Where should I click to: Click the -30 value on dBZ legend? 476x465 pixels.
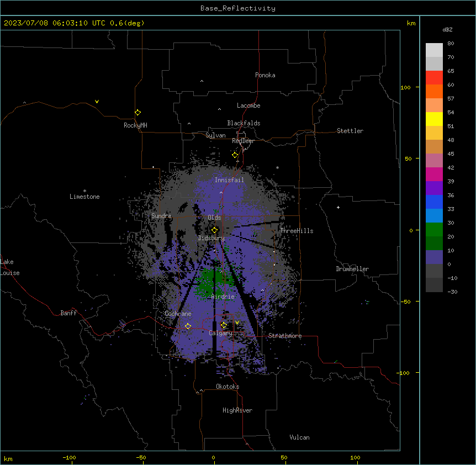coord(452,292)
